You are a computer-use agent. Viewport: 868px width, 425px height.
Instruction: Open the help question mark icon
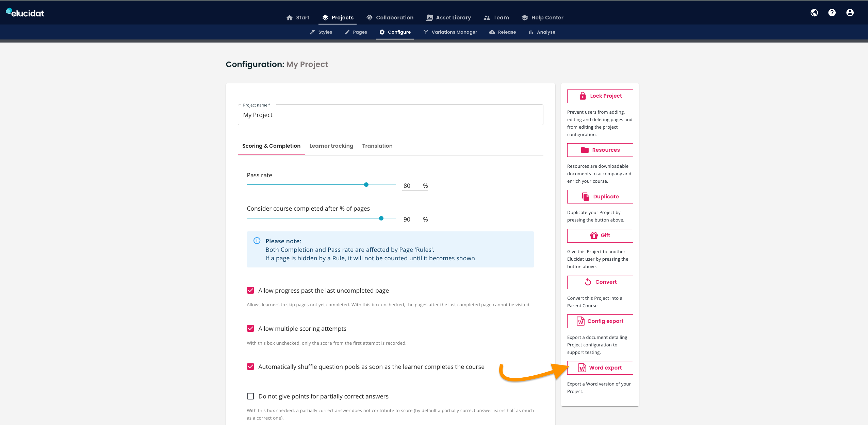click(832, 13)
